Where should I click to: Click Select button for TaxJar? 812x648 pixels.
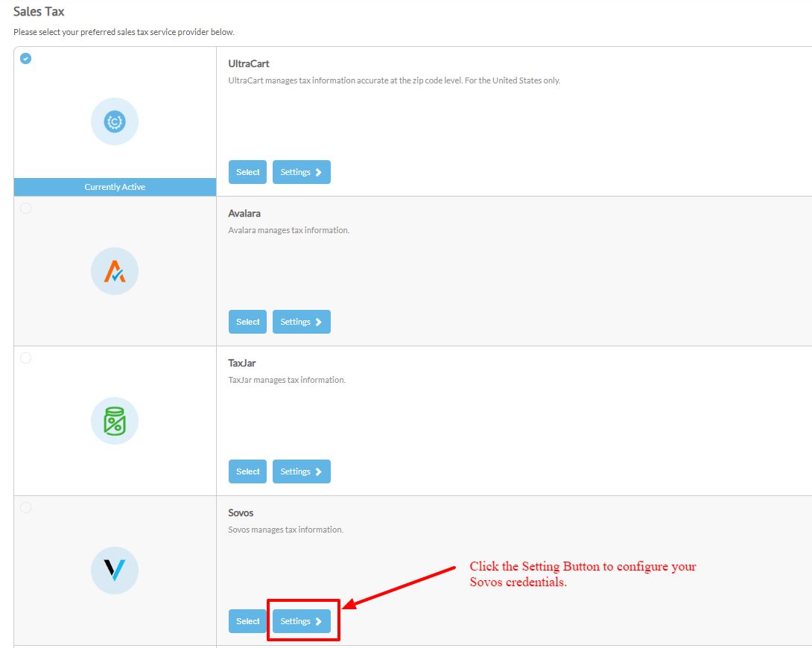coord(247,471)
